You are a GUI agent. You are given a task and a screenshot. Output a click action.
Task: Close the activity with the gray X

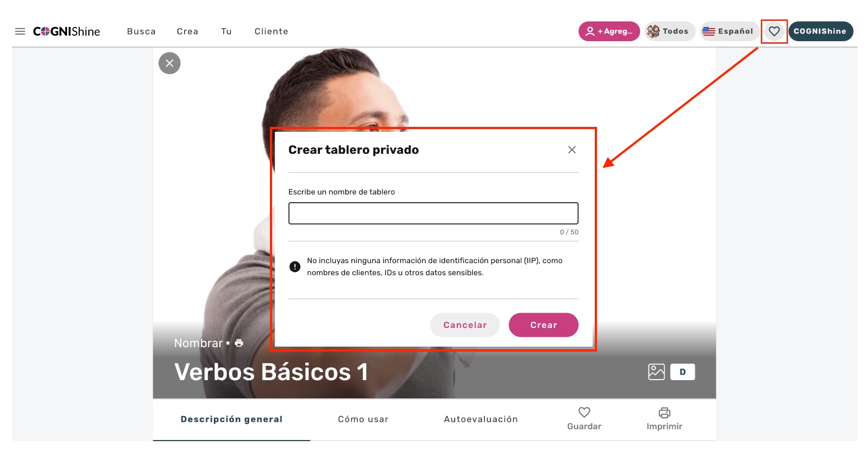169,63
